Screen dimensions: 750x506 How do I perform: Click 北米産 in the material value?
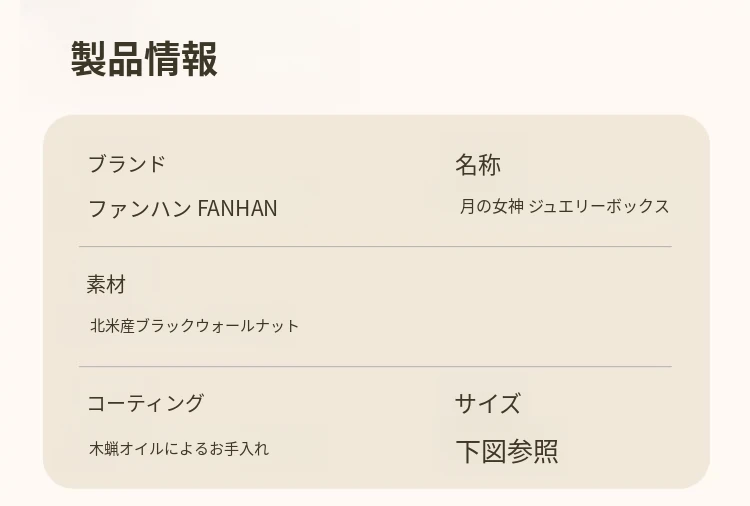pyautogui.click(x=112, y=326)
